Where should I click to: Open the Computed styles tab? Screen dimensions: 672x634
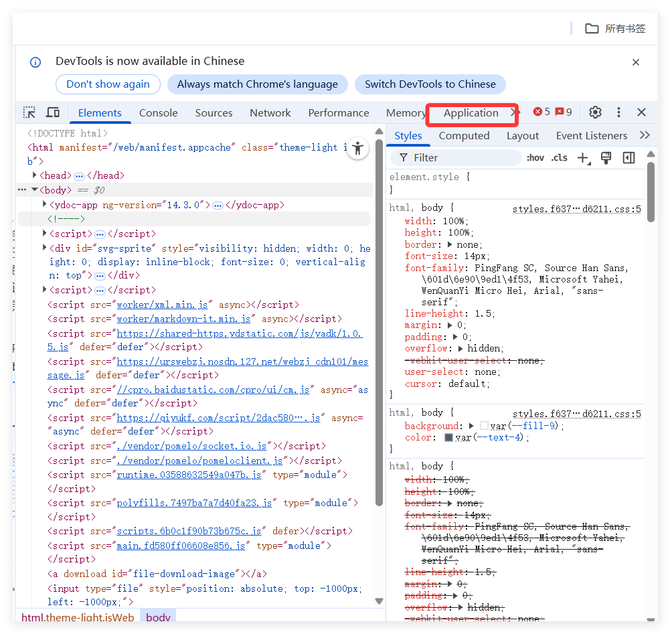(x=464, y=135)
